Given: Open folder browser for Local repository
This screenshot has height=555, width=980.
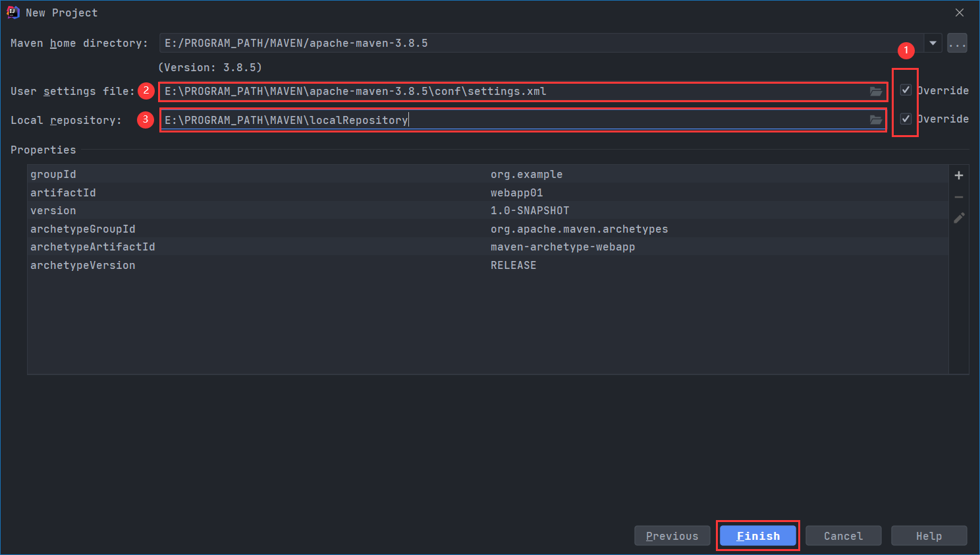Looking at the screenshot, I should coord(876,120).
